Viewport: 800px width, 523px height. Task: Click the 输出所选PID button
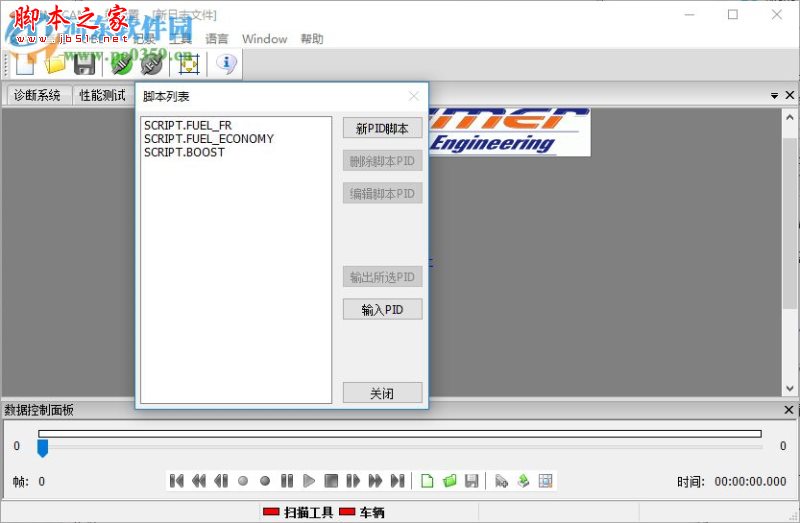tap(382, 277)
